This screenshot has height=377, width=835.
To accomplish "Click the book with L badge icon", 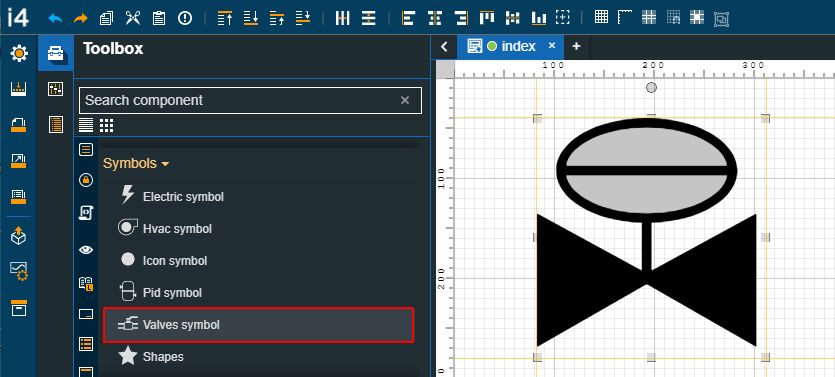I will (86, 283).
